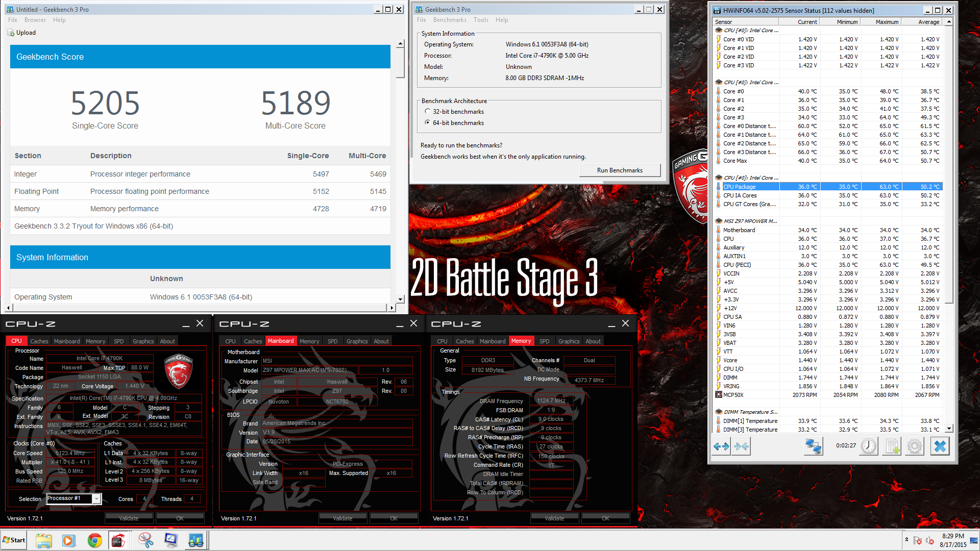Click HWiNFO sensor list scroll up arrow
This screenshot has height=551, width=980.
pyautogui.click(x=949, y=21)
